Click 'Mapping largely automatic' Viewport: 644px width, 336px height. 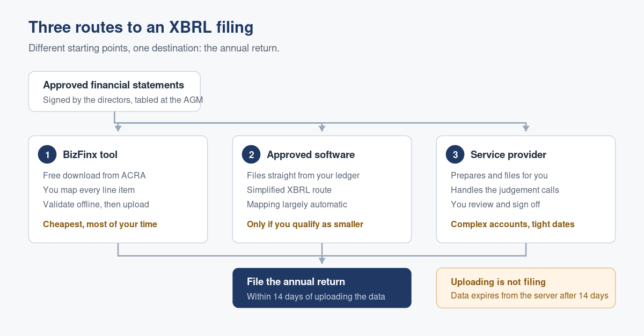tap(297, 204)
